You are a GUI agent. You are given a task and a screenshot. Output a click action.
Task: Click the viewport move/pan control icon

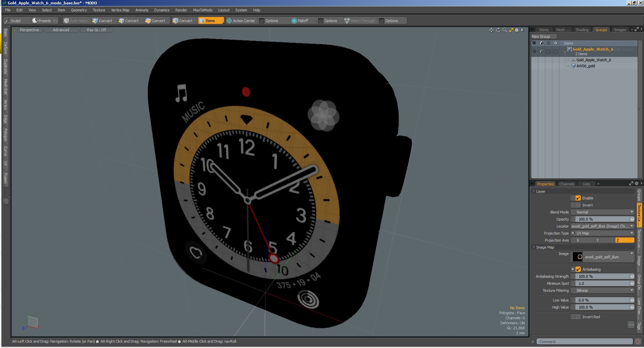click(491, 30)
